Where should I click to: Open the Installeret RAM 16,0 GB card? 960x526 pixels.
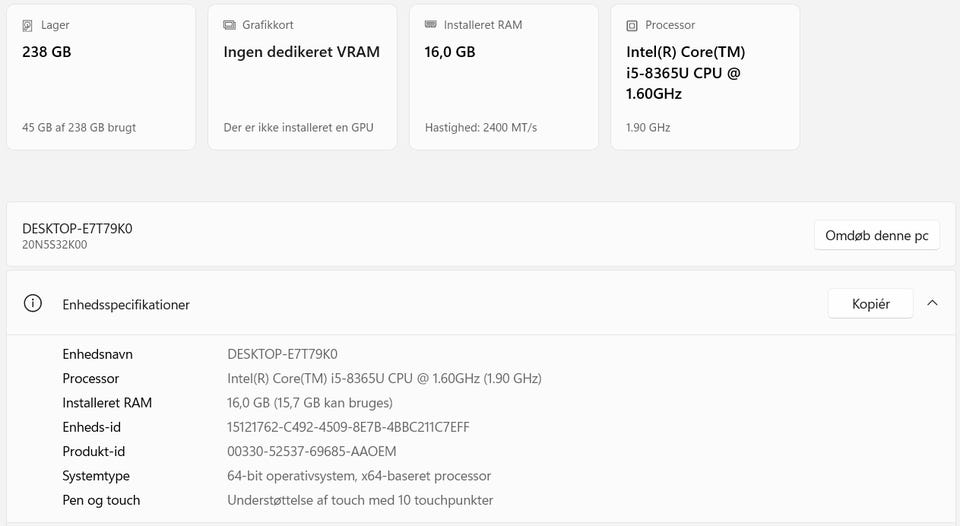tap(504, 77)
